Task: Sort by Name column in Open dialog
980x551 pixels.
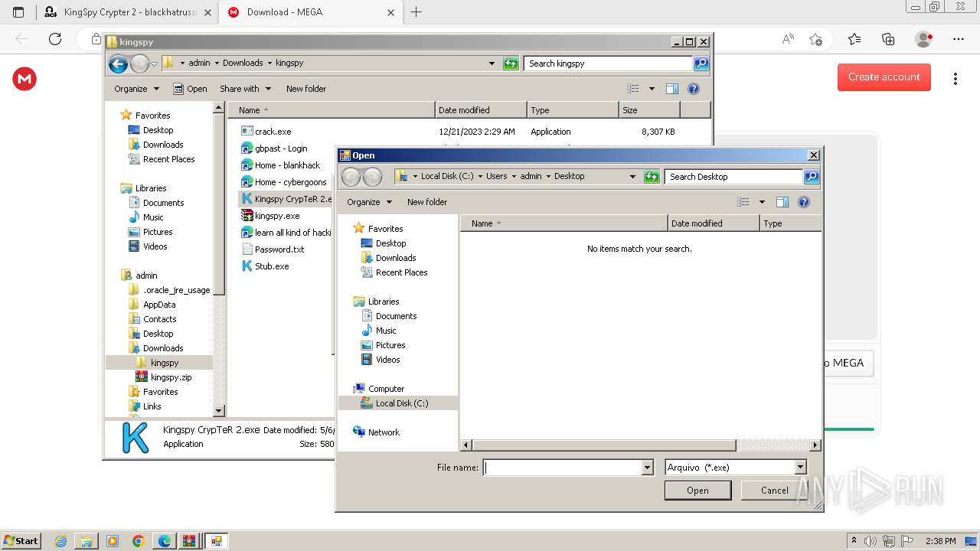Action: 564,223
